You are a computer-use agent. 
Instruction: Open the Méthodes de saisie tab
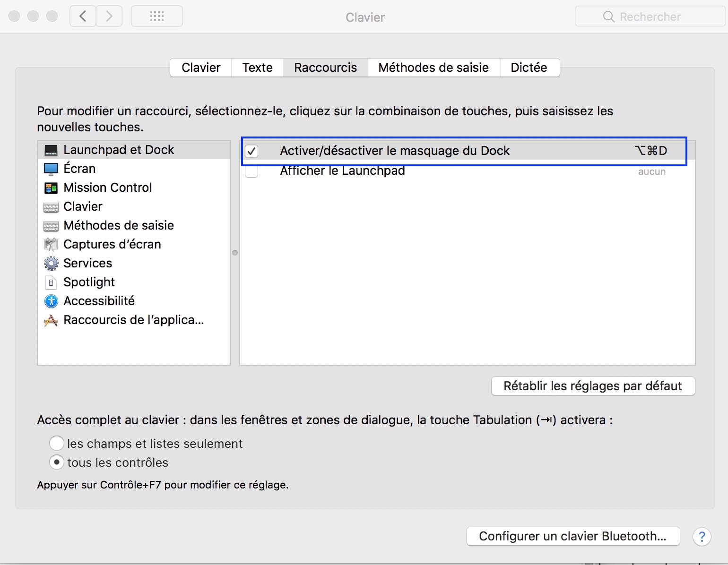[433, 68]
